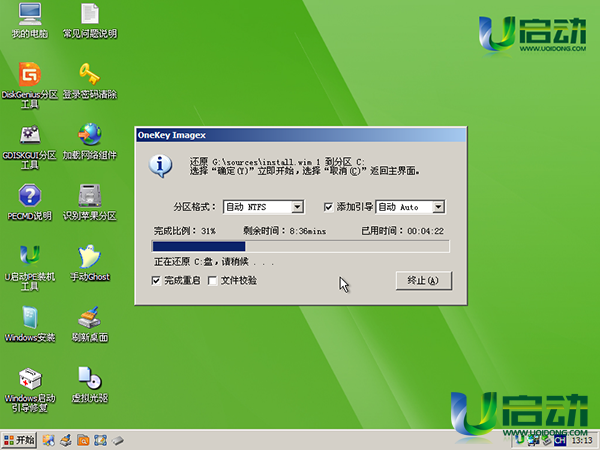The image size is (600, 450).
Task: Click the OneKey Imagex title bar
Action: [x=301, y=135]
